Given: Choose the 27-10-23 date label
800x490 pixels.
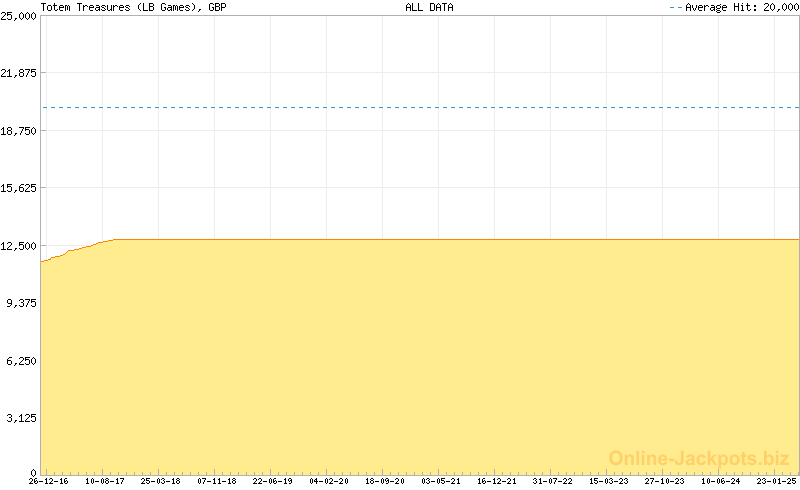Looking at the screenshot, I should 664,481.
